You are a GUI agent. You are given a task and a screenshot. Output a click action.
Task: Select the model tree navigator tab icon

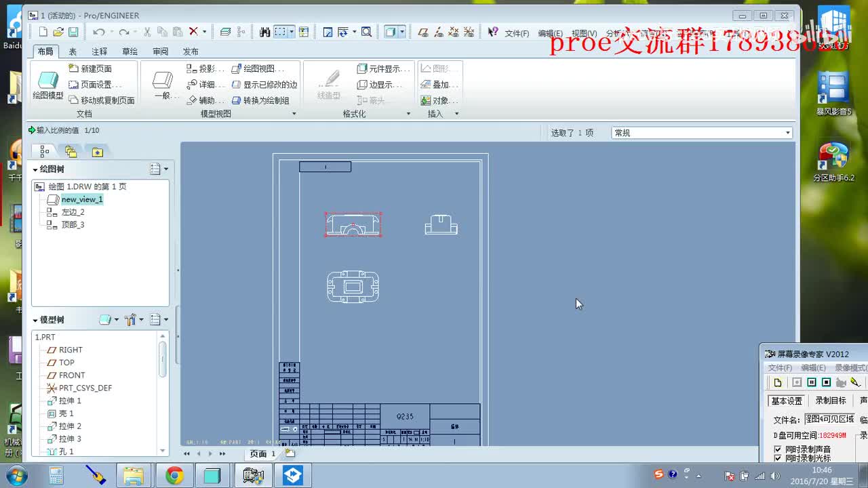tap(45, 152)
